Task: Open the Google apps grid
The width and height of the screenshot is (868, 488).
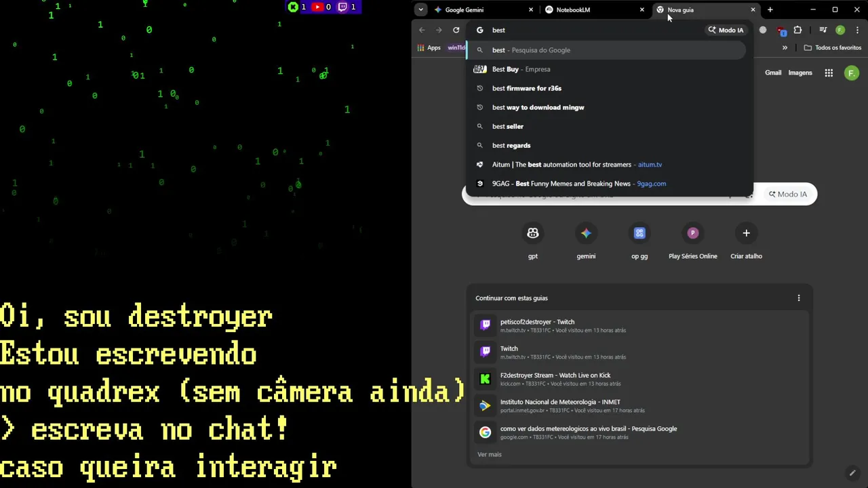Action: pos(829,73)
